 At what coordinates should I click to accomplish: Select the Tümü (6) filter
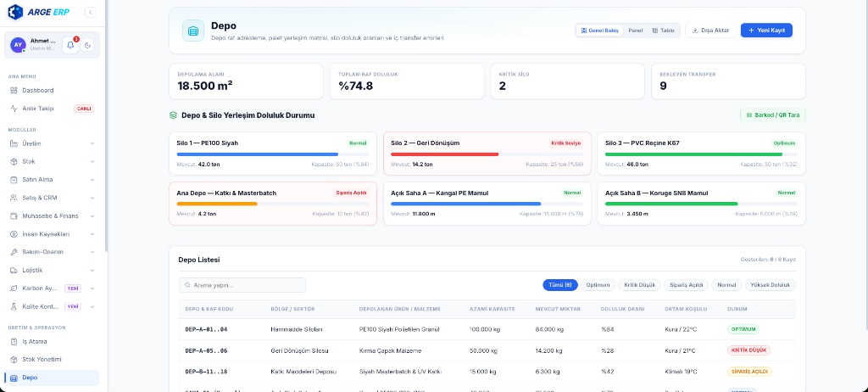click(560, 285)
